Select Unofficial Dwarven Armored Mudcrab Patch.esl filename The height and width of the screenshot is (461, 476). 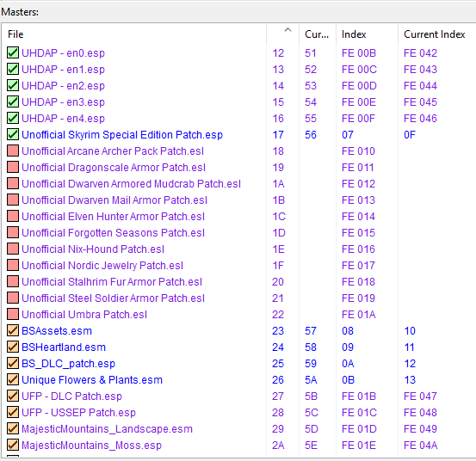coord(131,184)
